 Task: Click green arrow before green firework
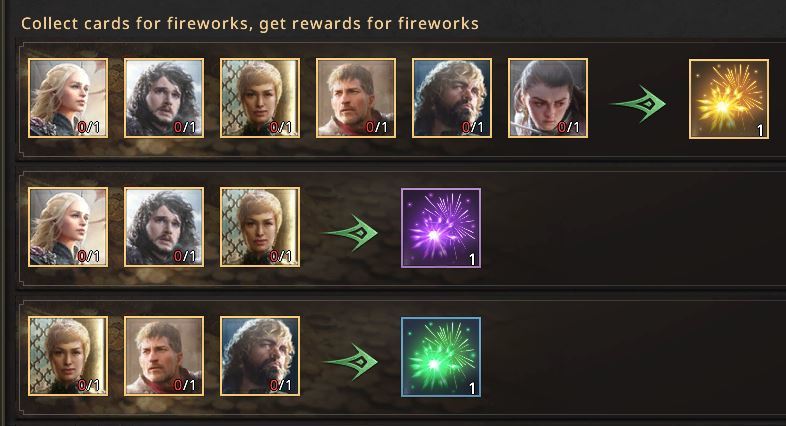350,362
